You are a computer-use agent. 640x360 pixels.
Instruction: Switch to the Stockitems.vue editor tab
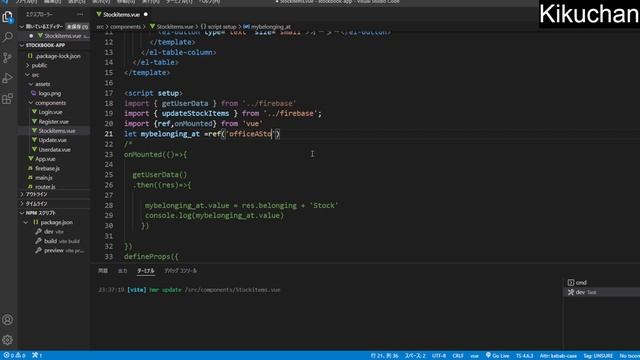point(121,14)
